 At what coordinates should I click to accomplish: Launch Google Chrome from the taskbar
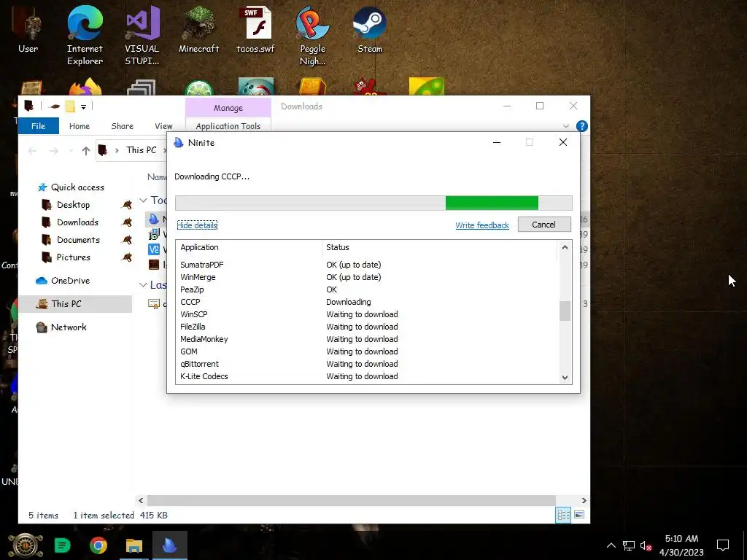98,545
